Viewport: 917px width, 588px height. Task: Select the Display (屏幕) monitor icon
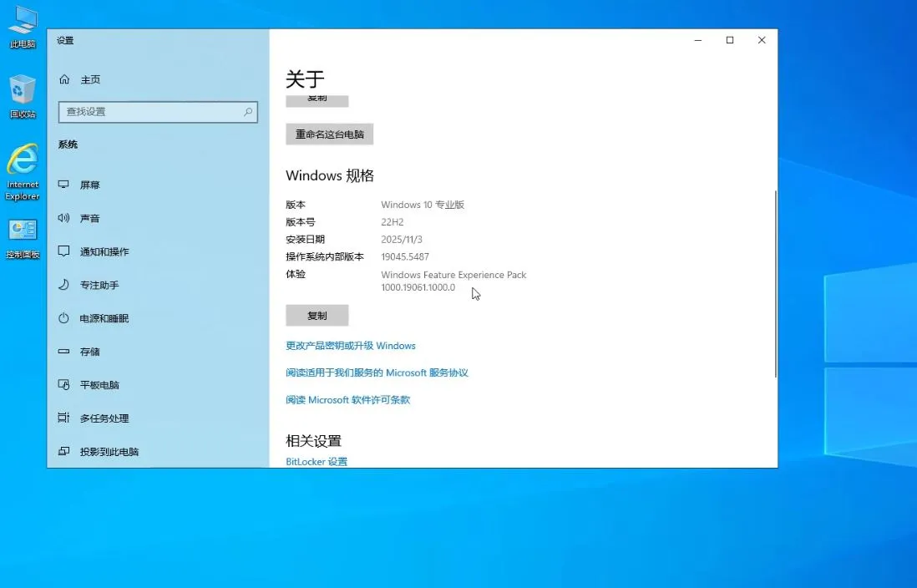point(64,185)
